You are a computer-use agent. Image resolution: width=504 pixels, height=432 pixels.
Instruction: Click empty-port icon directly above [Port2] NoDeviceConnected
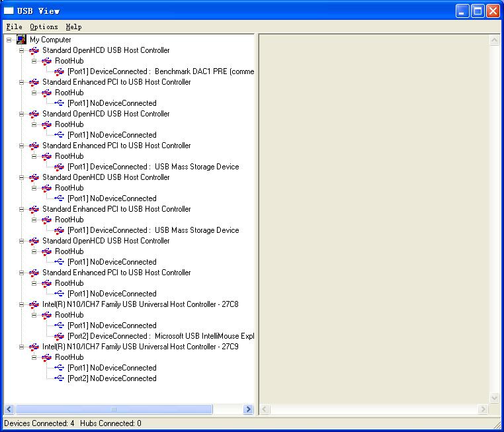[59, 368]
